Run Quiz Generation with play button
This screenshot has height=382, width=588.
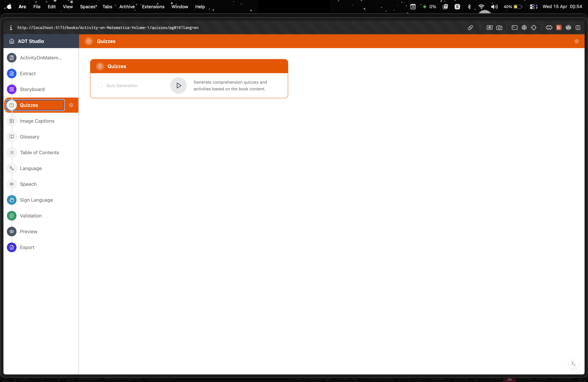(178, 86)
